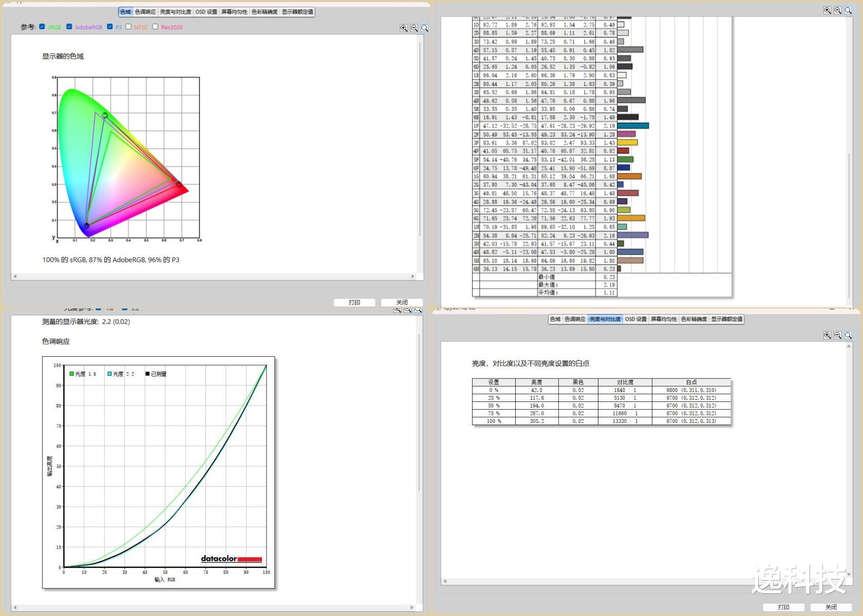863x616 pixels.
Task: Click right arrow of gamut window horizontal scrollbar
Action: click(413, 276)
